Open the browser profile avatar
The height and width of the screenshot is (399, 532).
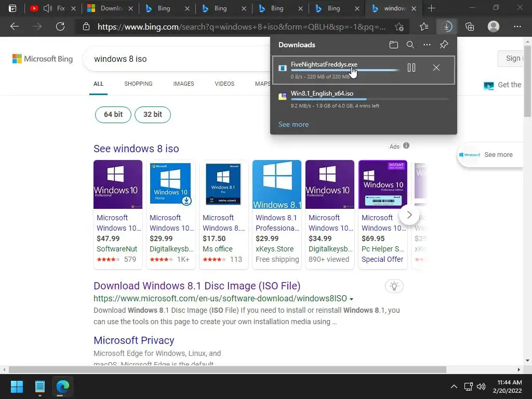(494, 26)
